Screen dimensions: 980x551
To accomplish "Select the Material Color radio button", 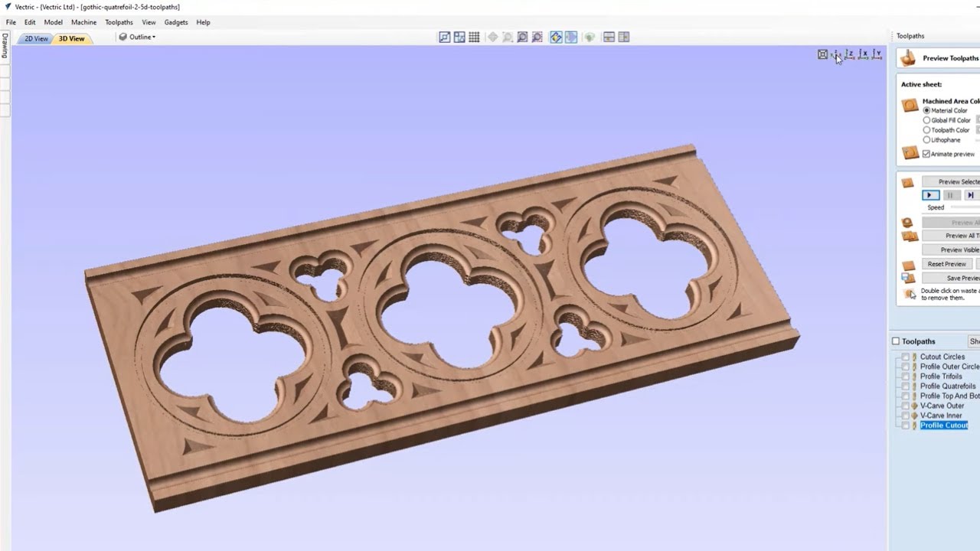I will [926, 110].
